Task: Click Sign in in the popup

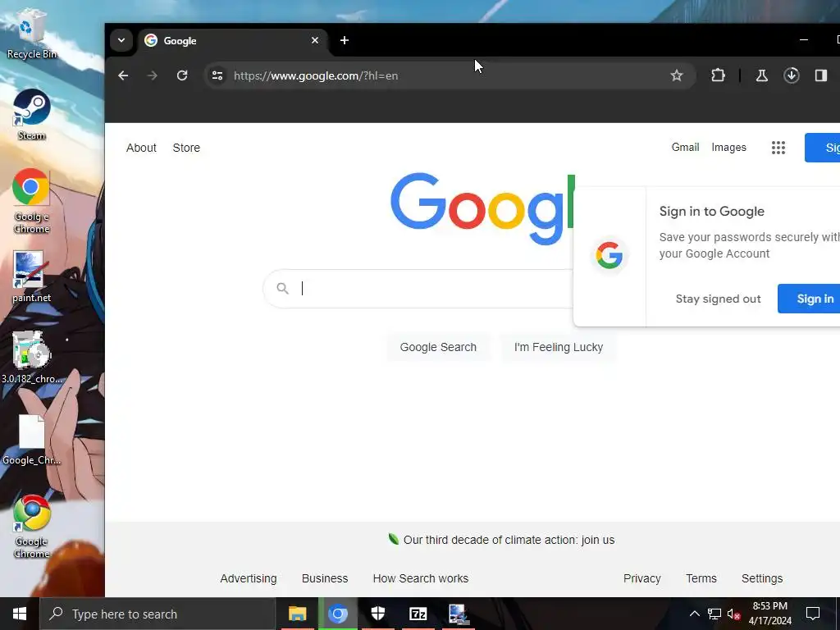Action: (x=809, y=299)
